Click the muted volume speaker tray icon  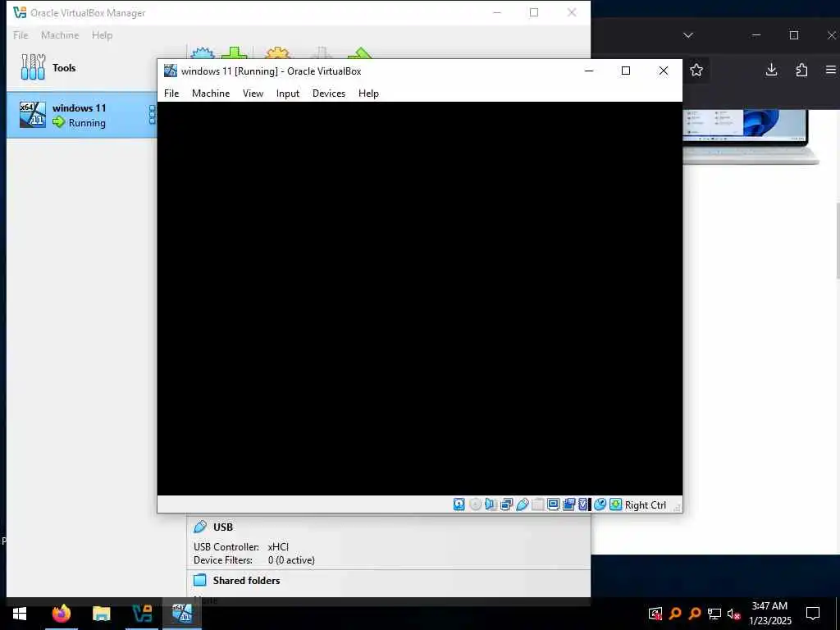tap(733, 614)
